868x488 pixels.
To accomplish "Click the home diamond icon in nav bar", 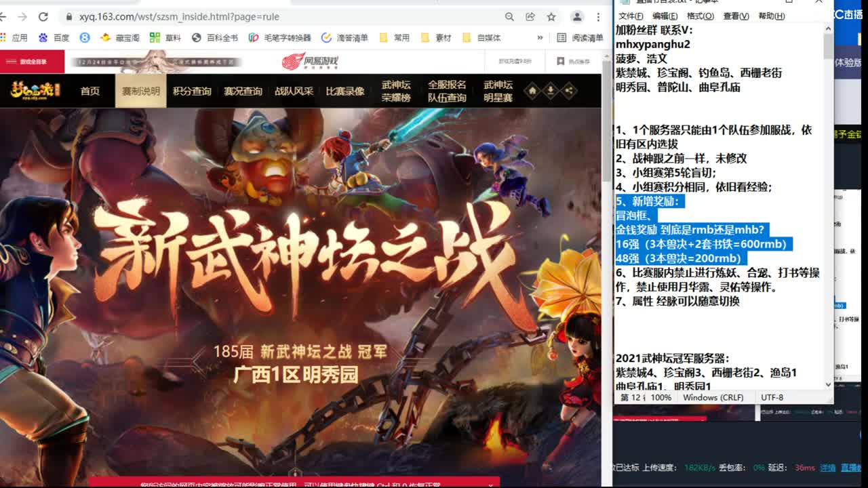I will point(532,90).
